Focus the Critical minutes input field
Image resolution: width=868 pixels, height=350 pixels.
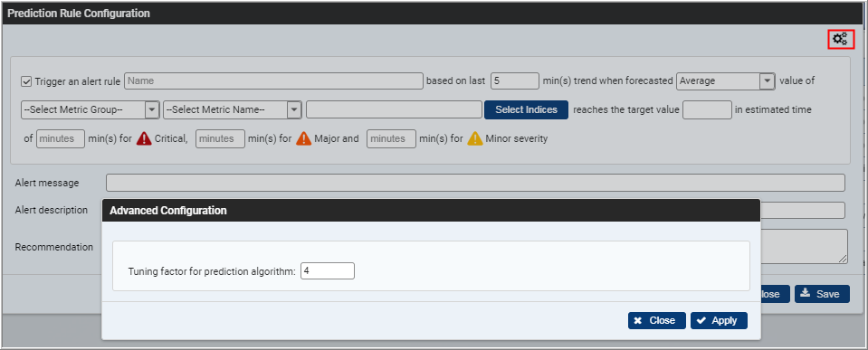tap(61, 138)
